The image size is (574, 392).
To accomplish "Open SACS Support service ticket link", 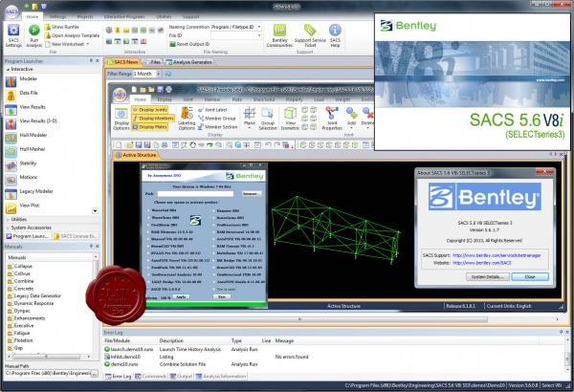I will (x=497, y=255).
